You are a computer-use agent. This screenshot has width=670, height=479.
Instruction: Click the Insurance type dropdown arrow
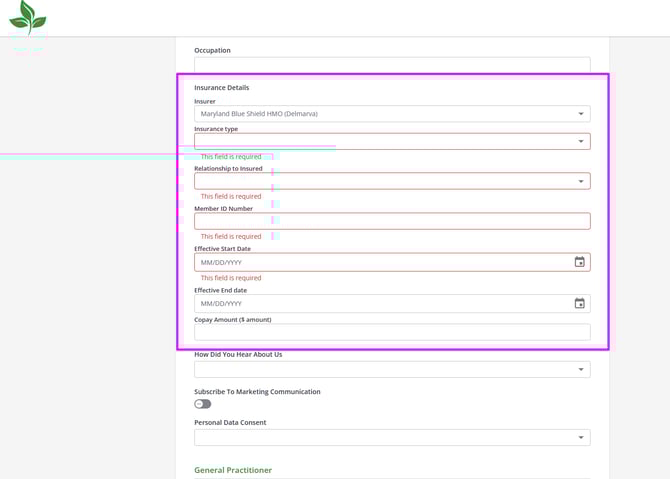pos(581,141)
